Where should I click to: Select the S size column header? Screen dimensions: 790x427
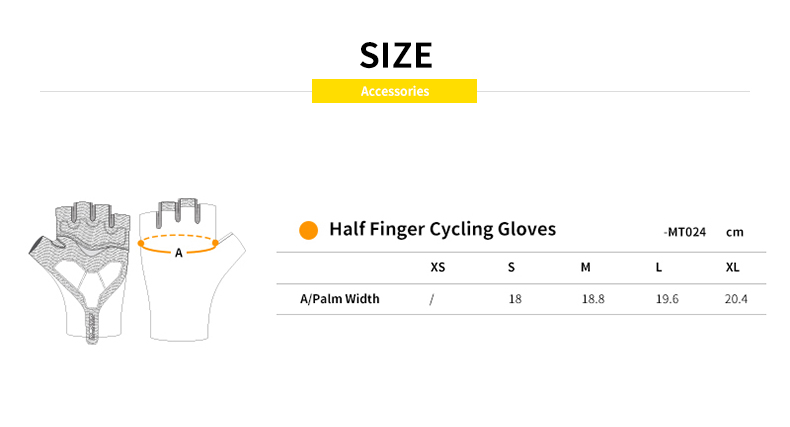pyautogui.click(x=511, y=268)
